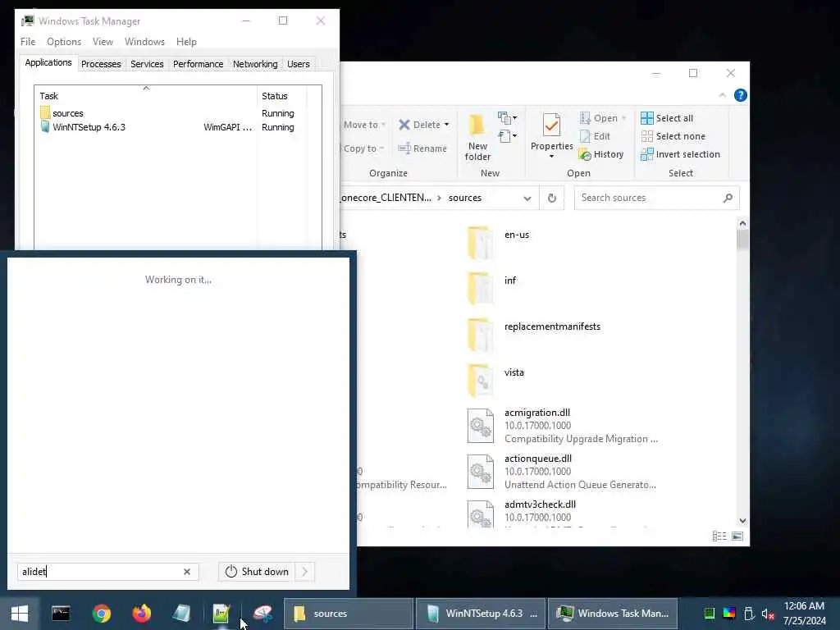Select the vista folder icon
Image resolution: width=840 pixels, height=630 pixels.
point(480,381)
